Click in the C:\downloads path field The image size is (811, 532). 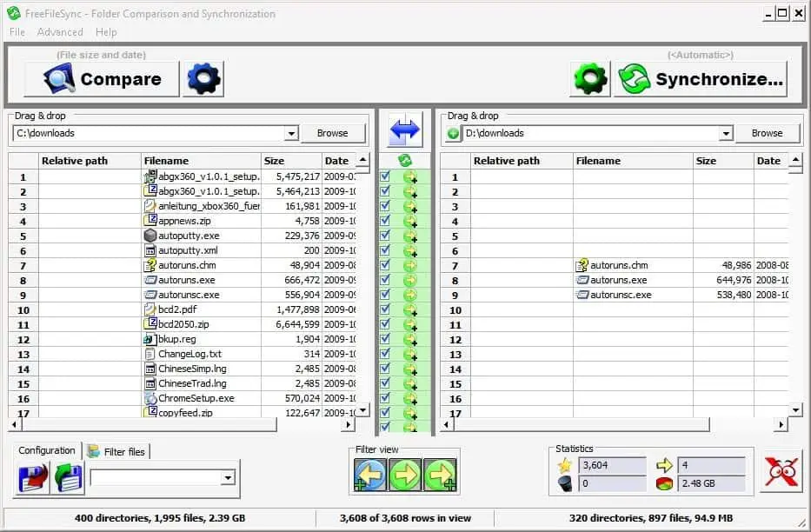click(x=149, y=133)
